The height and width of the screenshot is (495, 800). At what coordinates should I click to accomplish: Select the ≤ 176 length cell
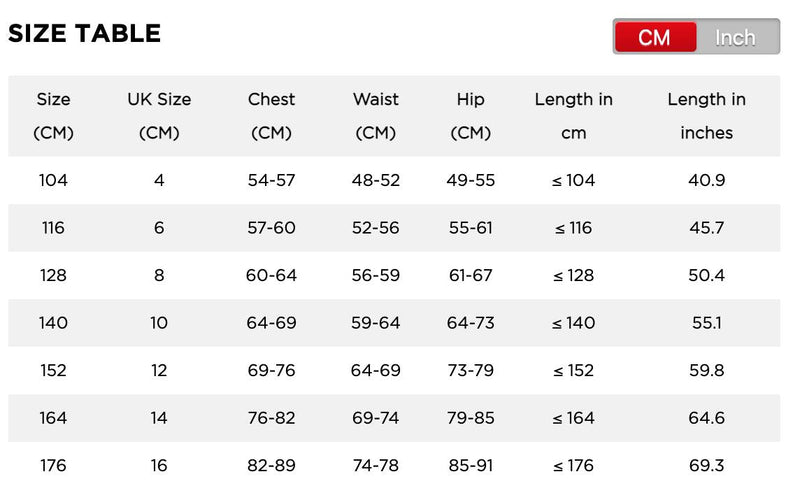coord(574,465)
